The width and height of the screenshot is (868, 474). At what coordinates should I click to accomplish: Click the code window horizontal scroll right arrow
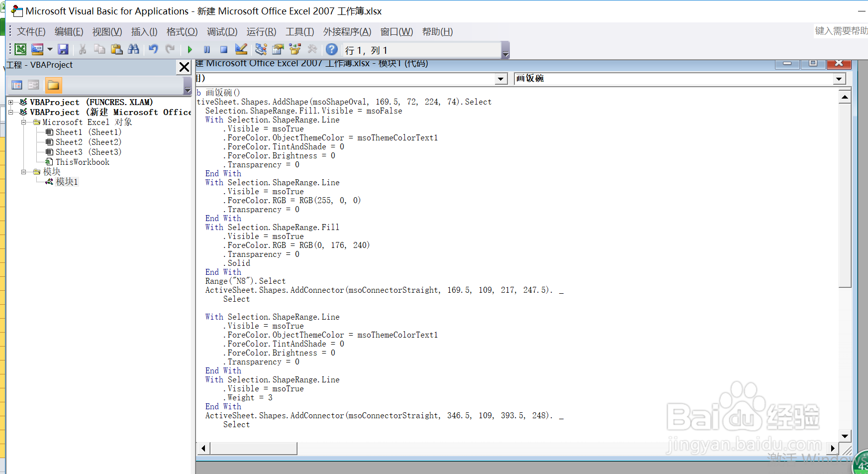[833, 448]
